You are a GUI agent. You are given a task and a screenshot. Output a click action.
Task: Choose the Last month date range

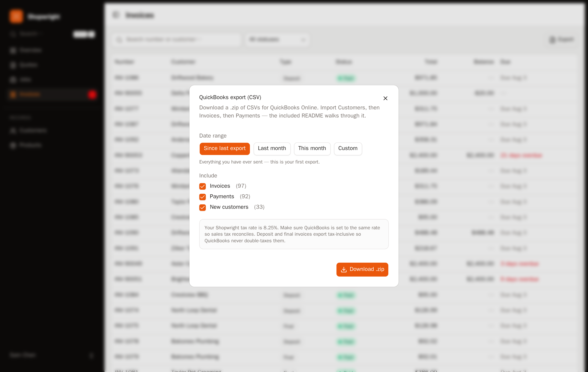pos(272,149)
